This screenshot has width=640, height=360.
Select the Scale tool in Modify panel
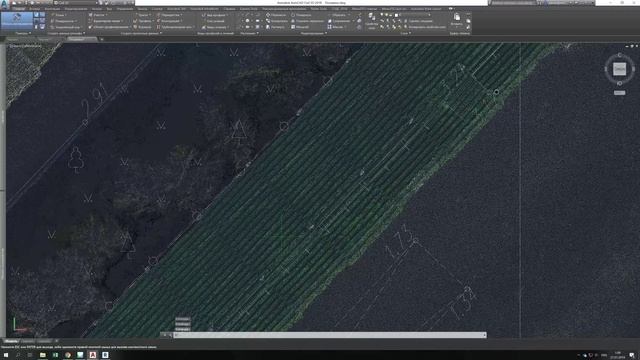click(x=300, y=27)
